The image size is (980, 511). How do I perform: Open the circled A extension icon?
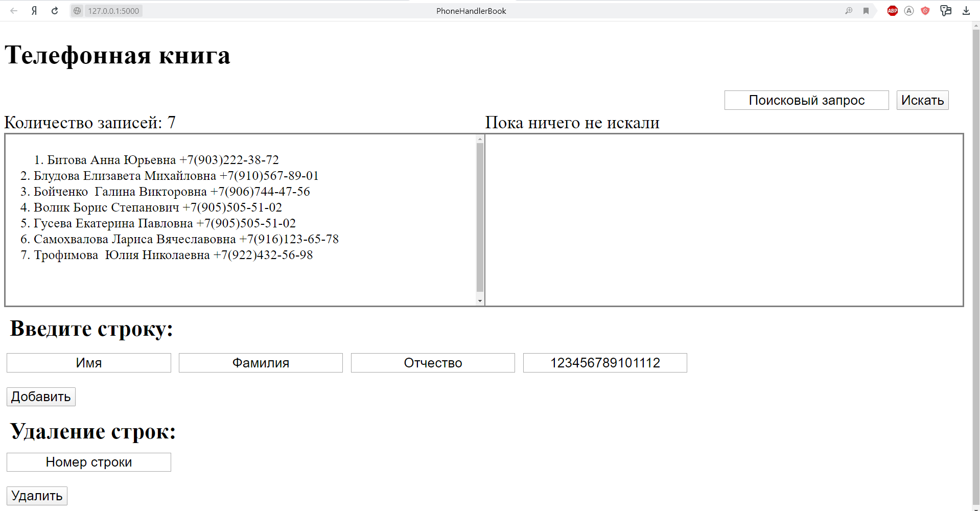pos(909,11)
